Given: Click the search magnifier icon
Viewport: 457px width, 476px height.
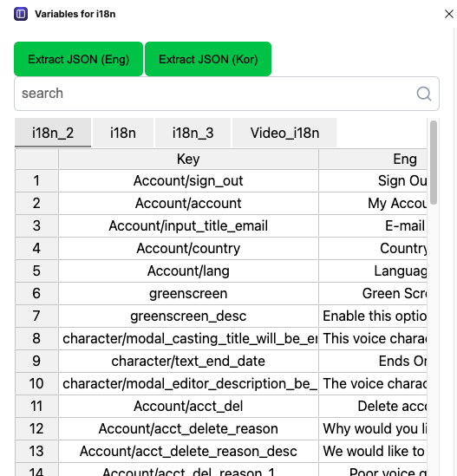Looking at the screenshot, I should click(424, 94).
